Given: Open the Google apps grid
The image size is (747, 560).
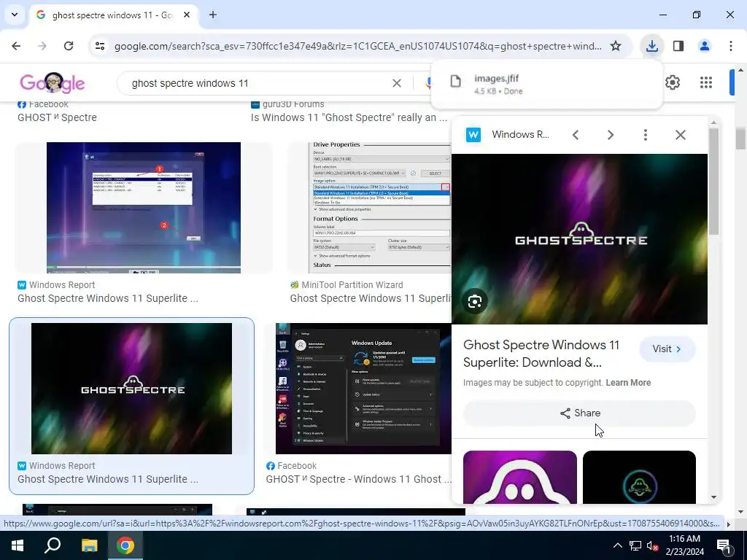Looking at the screenshot, I should [706, 82].
